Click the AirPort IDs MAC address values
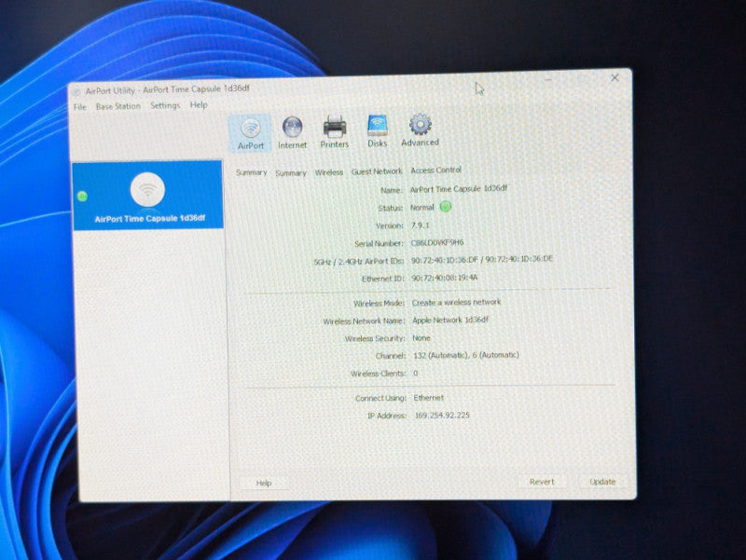 [x=482, y=260]
